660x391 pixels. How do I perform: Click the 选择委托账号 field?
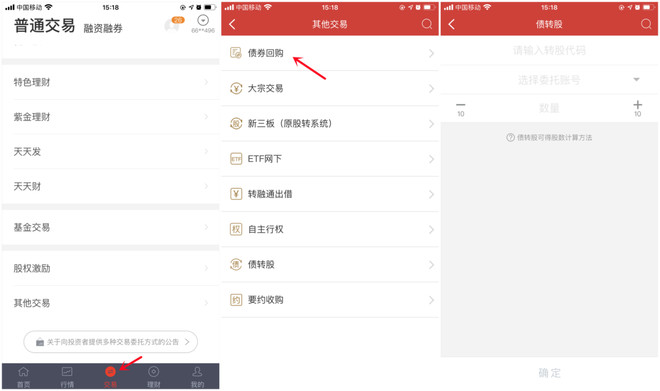tap(549, 80)
